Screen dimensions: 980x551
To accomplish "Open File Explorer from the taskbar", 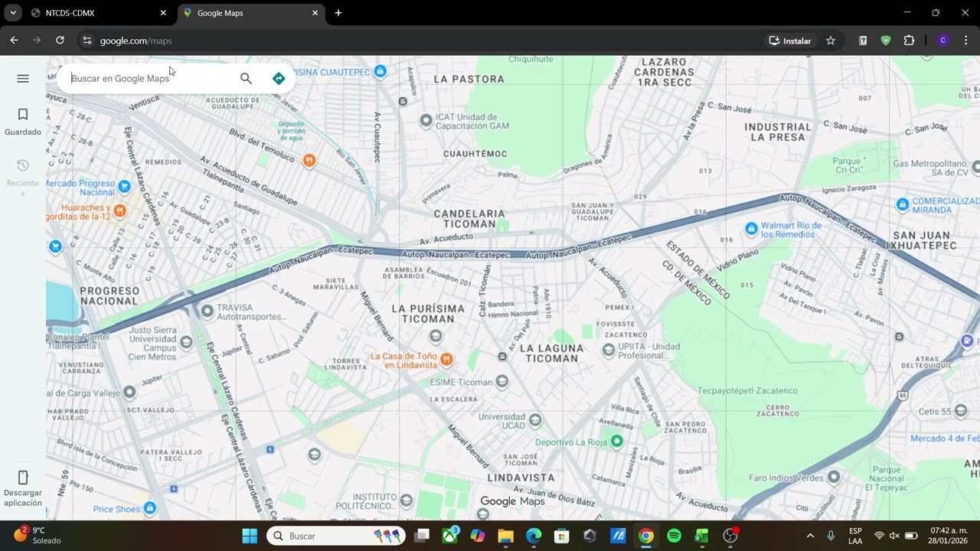I will 505,536.
